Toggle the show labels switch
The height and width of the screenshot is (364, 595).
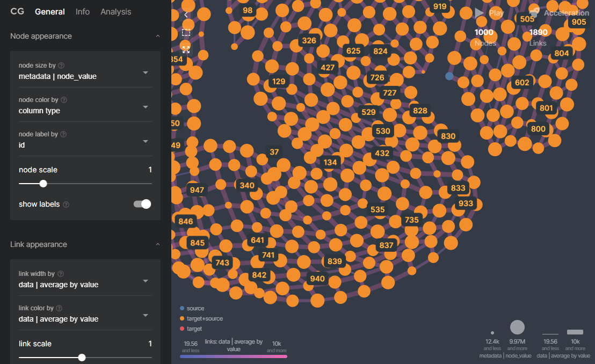(142, 204)
